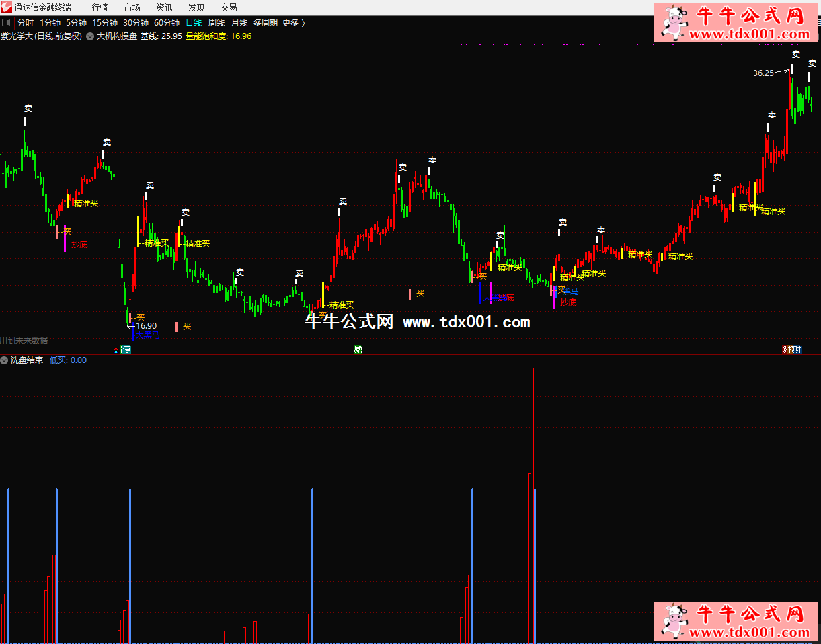Open the 更多 periods expander
This screenshot has height=644, width=821.
click(x=293, y=22)
